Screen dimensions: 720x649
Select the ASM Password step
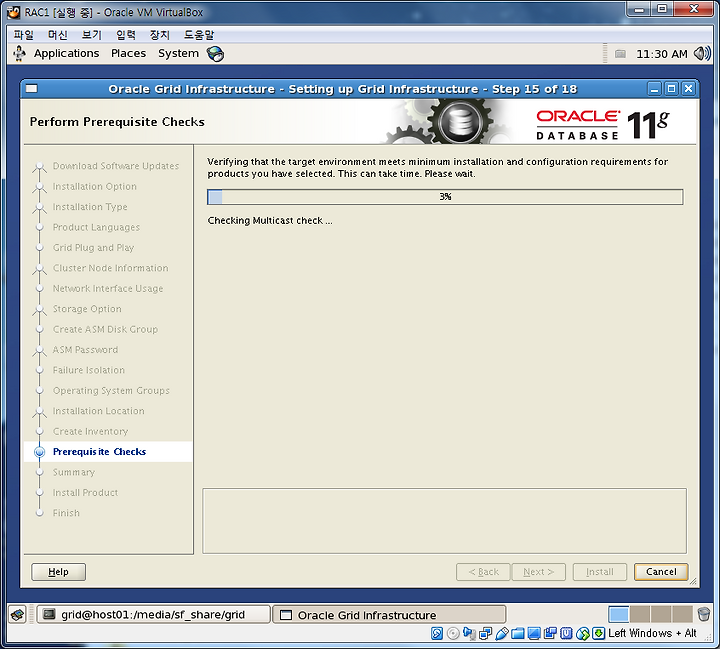point(85,350)
